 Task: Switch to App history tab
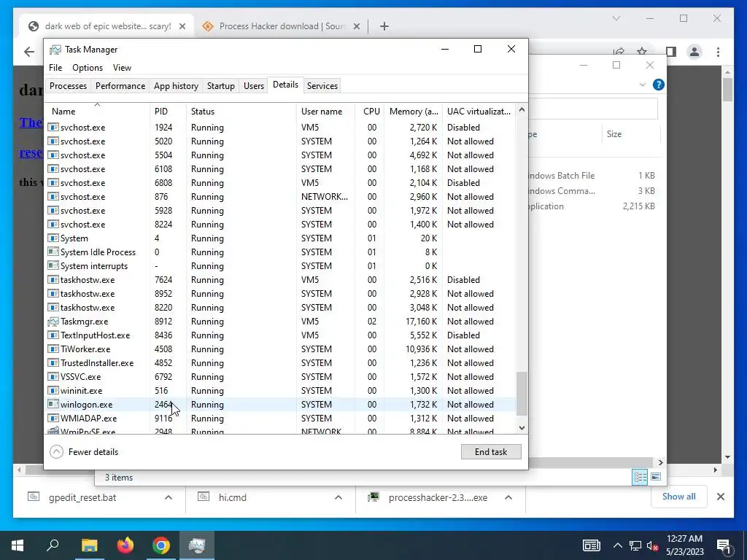tap(176, 86)
